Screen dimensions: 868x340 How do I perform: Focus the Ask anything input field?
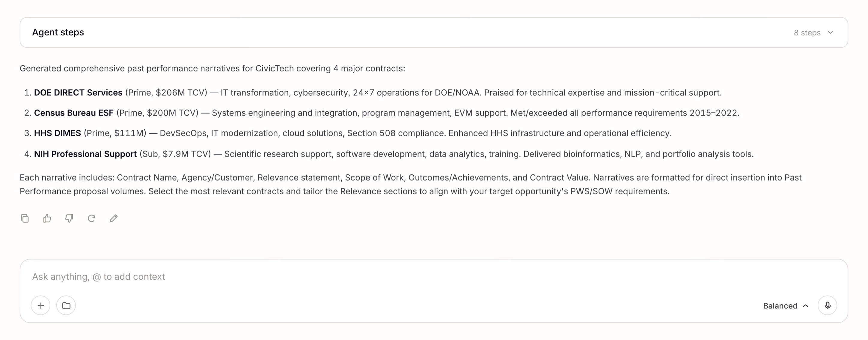434,277
